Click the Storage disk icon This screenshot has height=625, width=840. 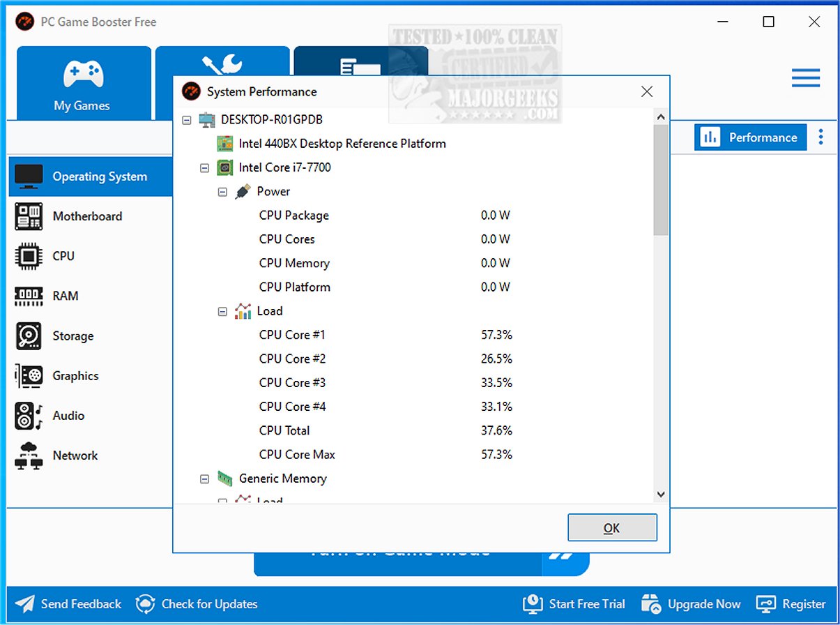[x=29, y=336]
